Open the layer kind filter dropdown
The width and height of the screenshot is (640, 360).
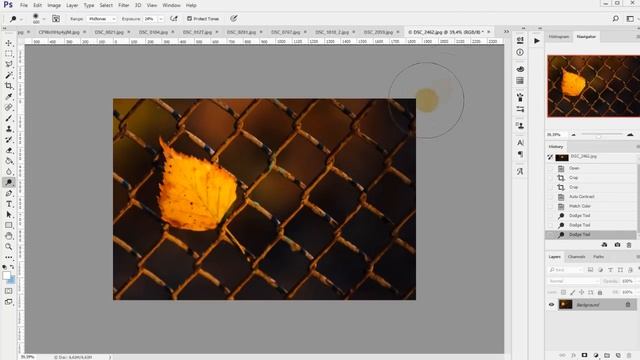click(x=565, y=270)
